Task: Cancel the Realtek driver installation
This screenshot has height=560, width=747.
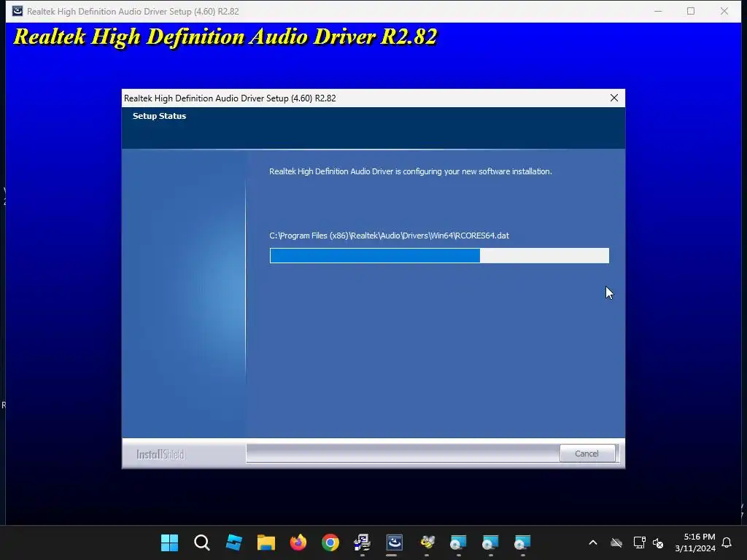Action: click(587, 454)
